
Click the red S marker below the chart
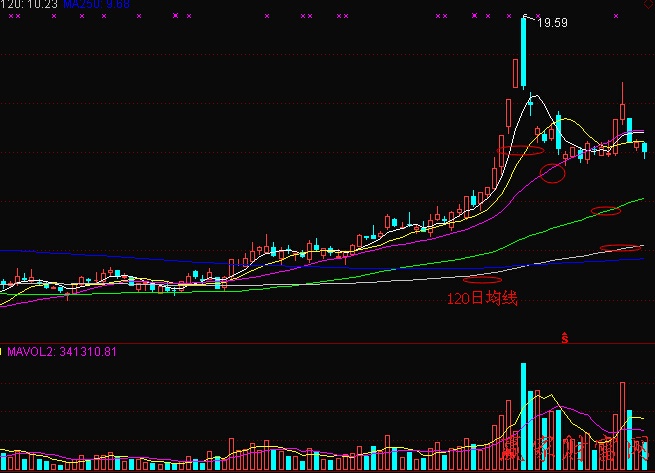coord(564,339)
